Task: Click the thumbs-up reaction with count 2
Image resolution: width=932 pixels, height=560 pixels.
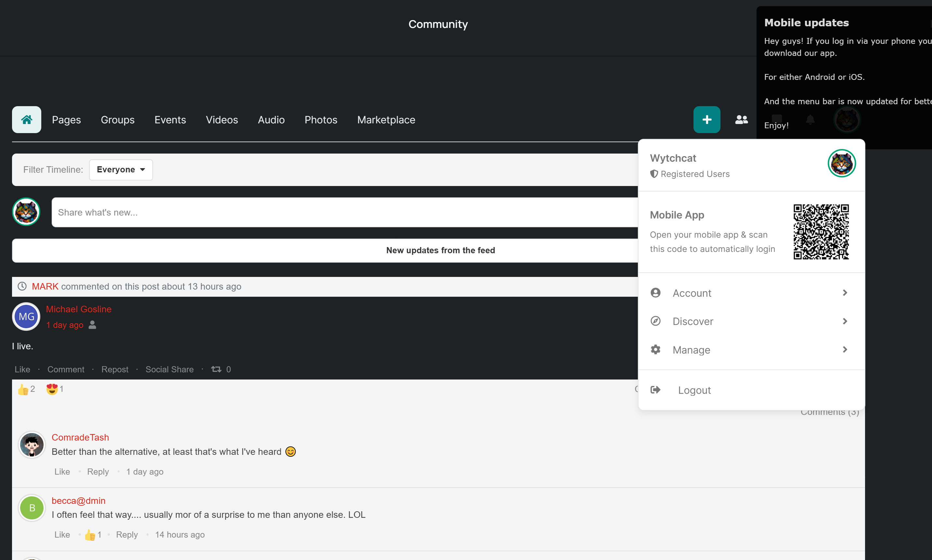Action: (x=23, y=389)
